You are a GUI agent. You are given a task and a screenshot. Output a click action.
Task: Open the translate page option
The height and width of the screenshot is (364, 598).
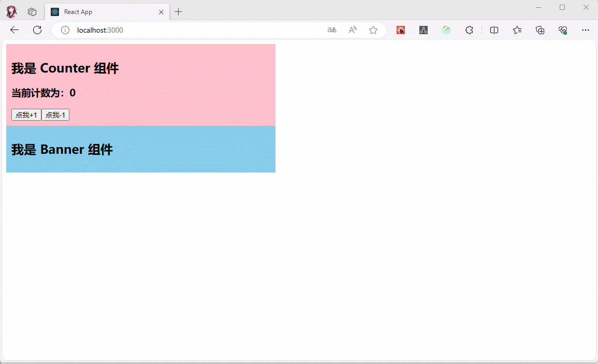[332, 30]
